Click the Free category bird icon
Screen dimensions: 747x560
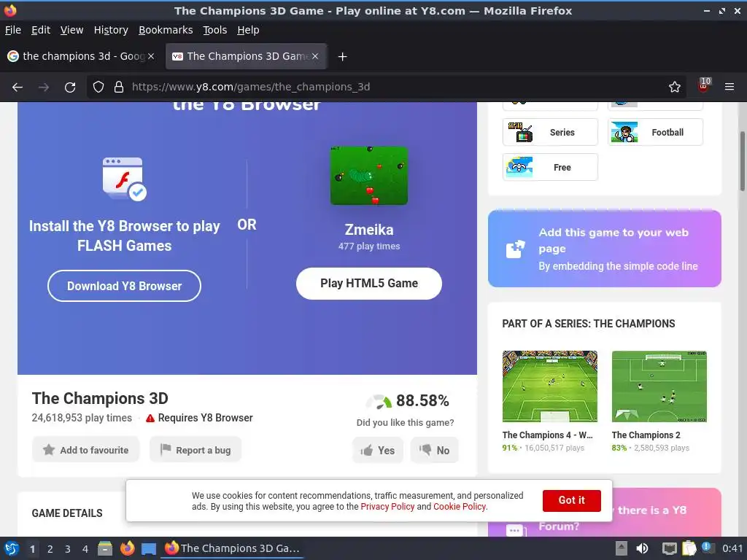[519, 167]
